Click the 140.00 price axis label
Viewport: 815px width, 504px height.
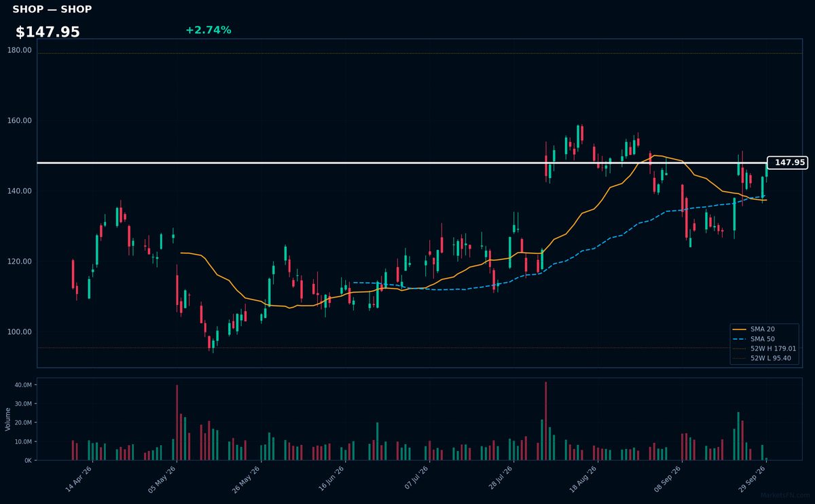tap(20, 191)
